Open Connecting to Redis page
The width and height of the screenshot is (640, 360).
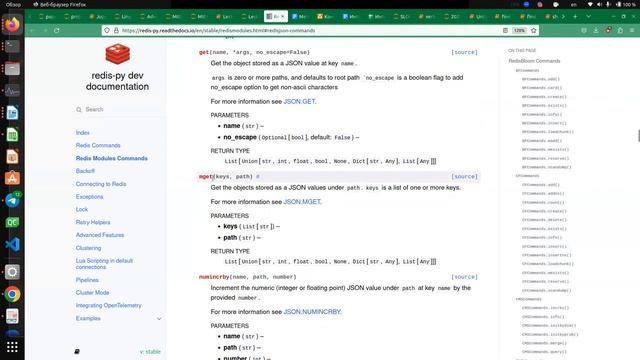point(101,184)
